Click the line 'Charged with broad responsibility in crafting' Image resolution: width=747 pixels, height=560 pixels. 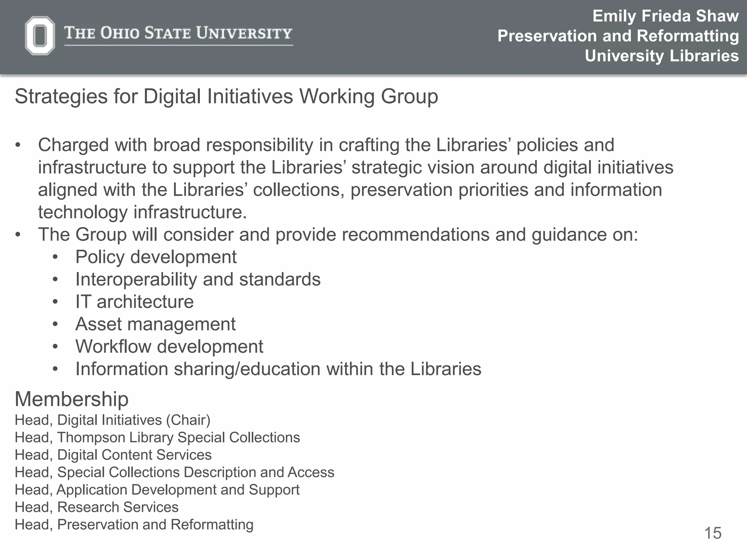point(326,145)
